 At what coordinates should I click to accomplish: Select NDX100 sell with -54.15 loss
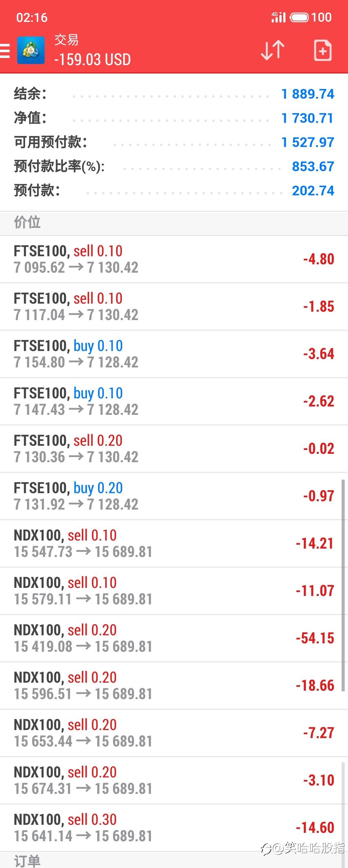[174, 638]
